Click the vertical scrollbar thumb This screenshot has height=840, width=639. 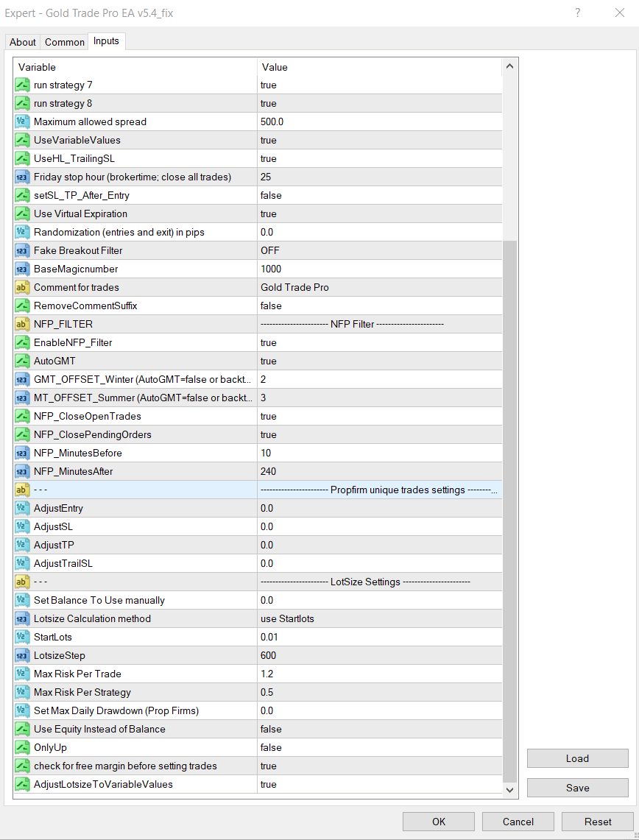pos(509,512)
